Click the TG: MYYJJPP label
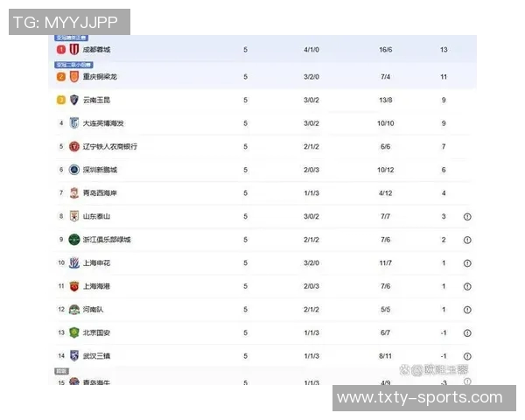This screenshot has width=525, height=420. point(68,22)
